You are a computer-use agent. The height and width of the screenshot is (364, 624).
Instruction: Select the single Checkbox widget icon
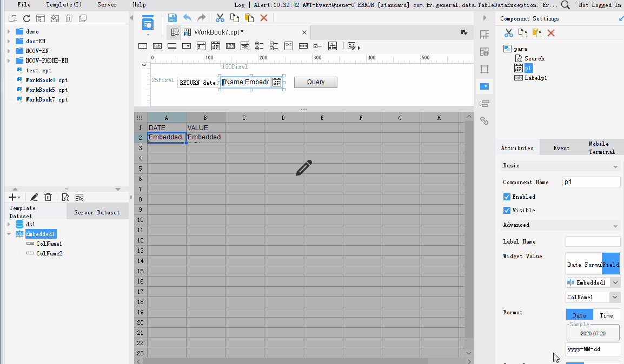[x=317, y=46]
